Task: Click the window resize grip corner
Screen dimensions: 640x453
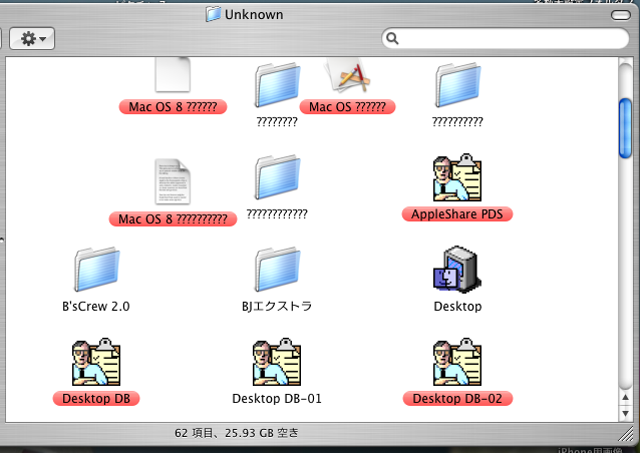Action: pos(627,434)
